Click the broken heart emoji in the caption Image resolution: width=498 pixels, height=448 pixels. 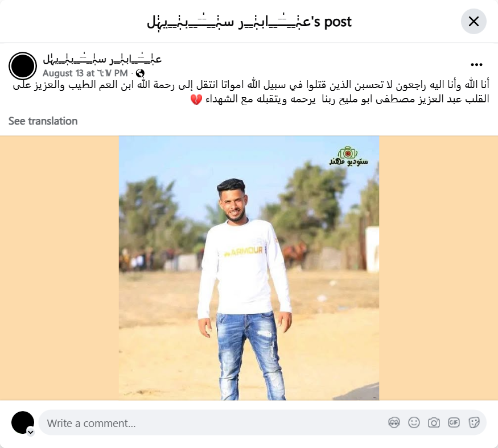(196, 99)
